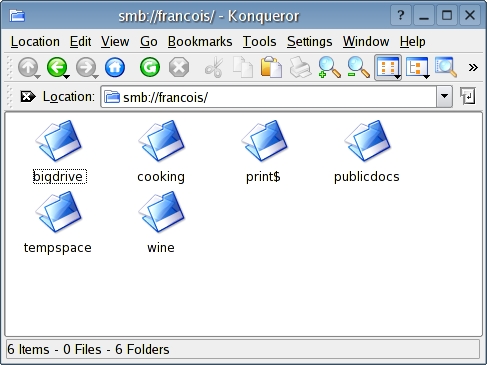Zoom in with the magnifier plus icon
Image resolution: width=487 pixels, height=365 pixels.
329,67
